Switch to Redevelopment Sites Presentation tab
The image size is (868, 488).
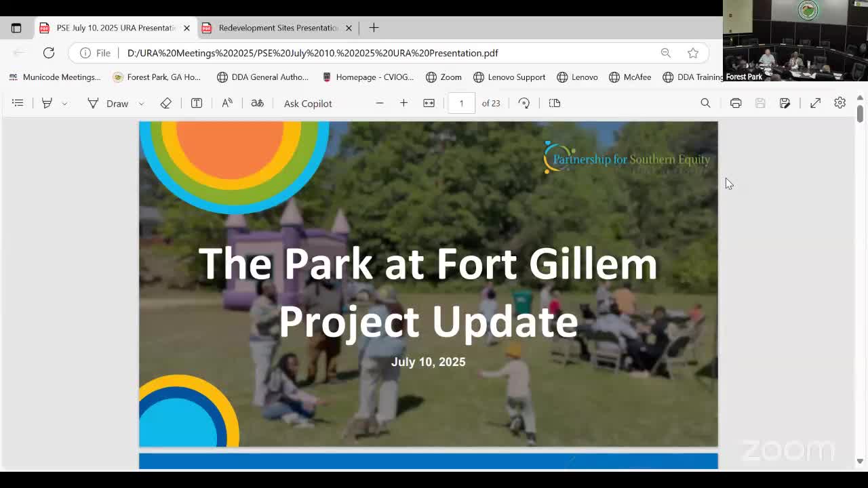point(278,28)
